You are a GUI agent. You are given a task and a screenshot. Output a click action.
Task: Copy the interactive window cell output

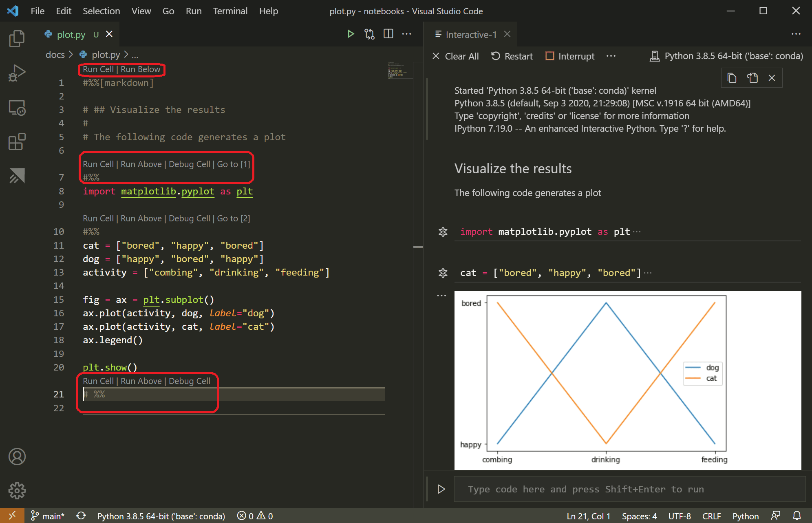pyautogui.click(x=731, y=77)
